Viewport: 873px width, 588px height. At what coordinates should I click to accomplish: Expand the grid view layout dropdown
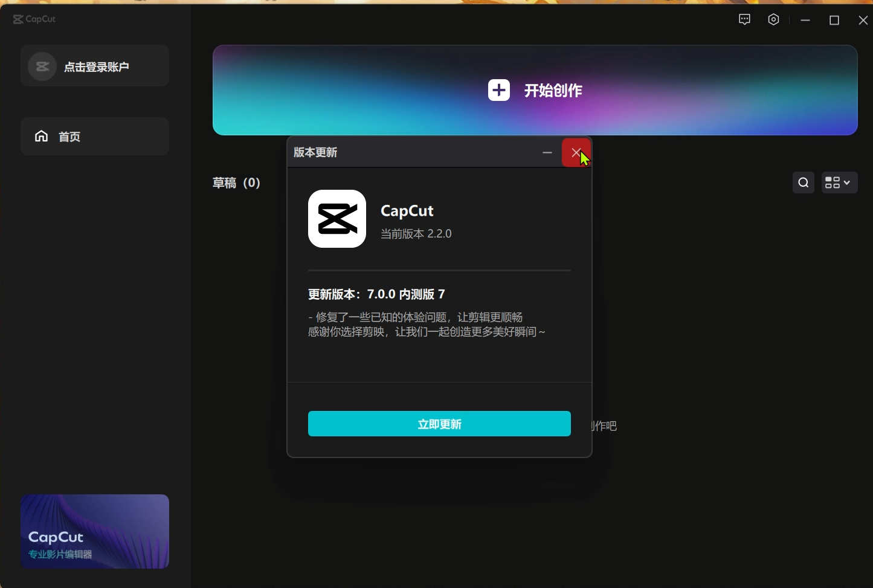(839, 183)
